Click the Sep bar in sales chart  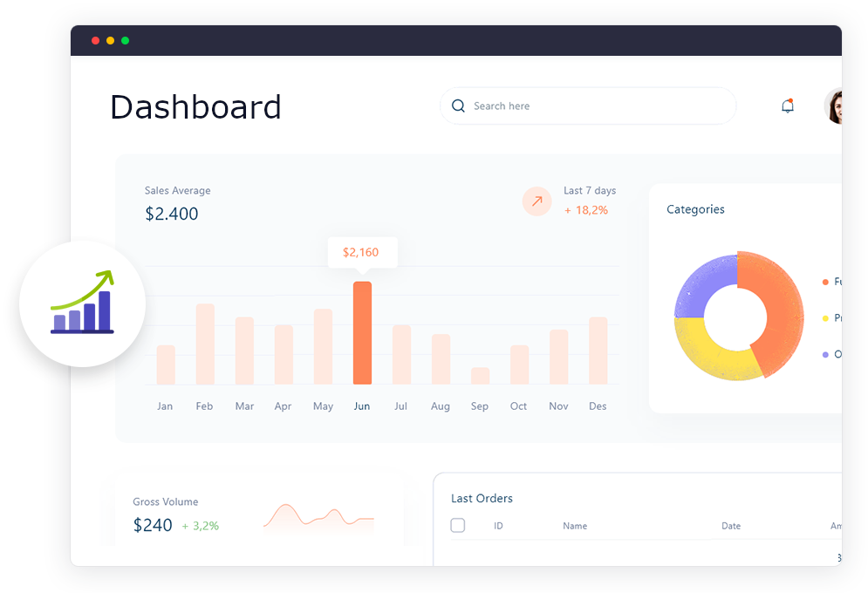[x=480, y=376]
